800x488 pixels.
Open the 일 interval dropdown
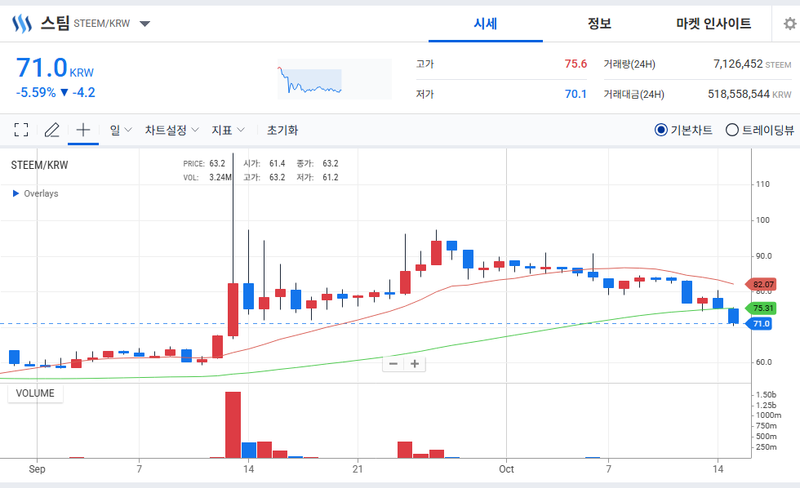(x=121, y=130)
